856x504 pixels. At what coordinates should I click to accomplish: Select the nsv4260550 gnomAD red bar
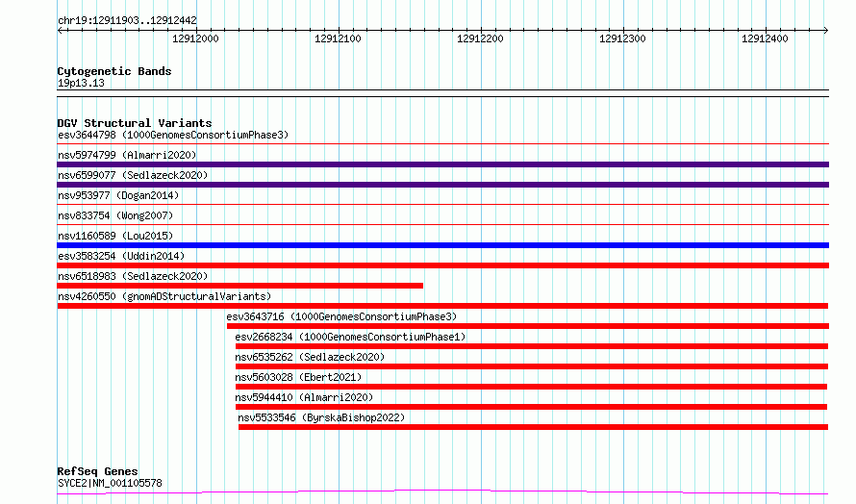442,306
